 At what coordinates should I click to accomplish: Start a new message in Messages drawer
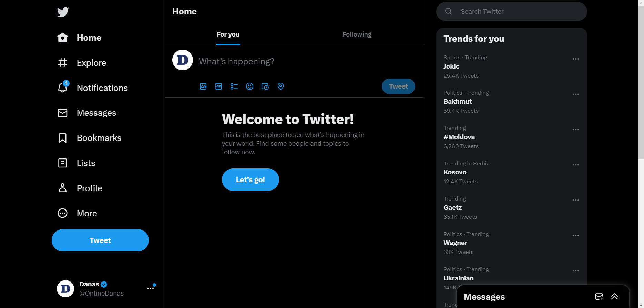pyautogui.click(x=599, y=297)
